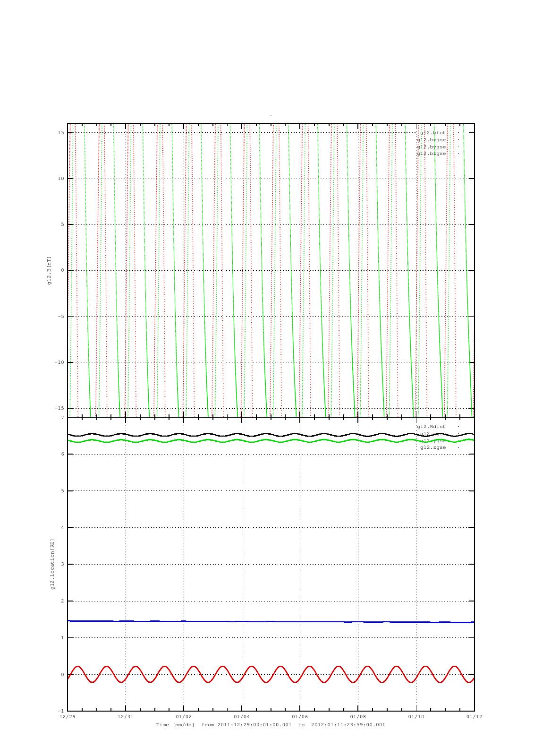Click the 3 tick on location axis
The height and width of the screenshot is (756, 534).
(62, 565)
